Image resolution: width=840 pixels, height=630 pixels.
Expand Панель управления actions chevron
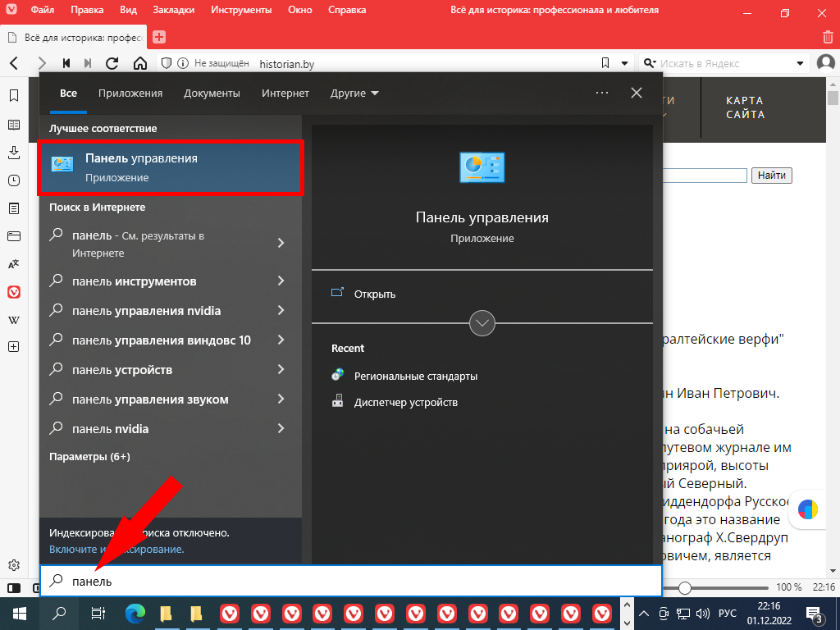[482, 322]
